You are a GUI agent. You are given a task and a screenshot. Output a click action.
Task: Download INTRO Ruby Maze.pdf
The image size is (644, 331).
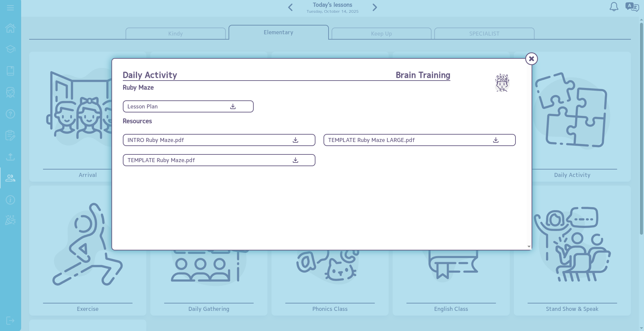pyautogui.click(x=295, y=140)
